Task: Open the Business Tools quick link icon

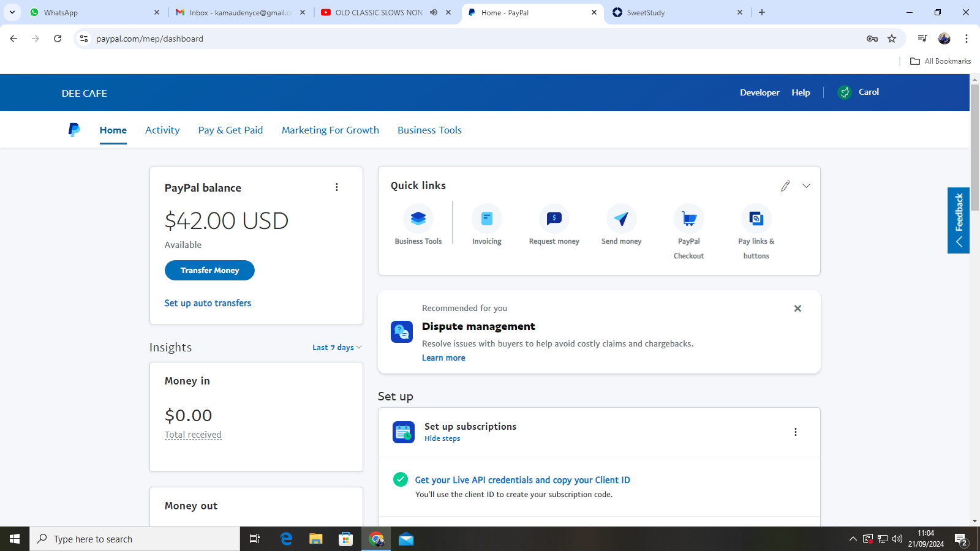Action: point(418,219)
